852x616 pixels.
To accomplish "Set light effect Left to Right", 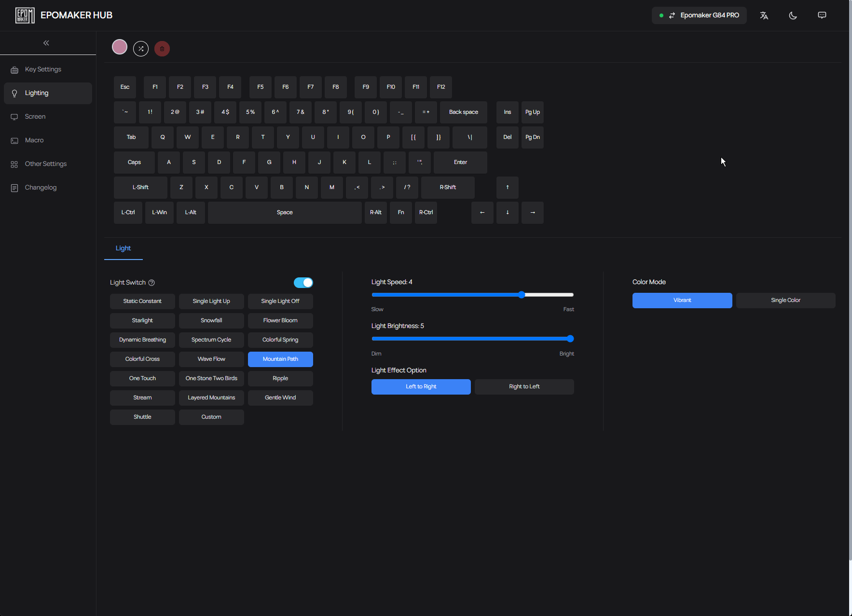I will pos(421,387).
